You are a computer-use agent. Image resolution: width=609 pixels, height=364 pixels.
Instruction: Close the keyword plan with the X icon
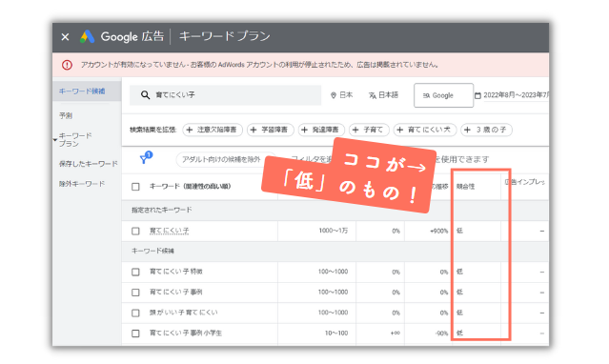[x=65, y=37]
